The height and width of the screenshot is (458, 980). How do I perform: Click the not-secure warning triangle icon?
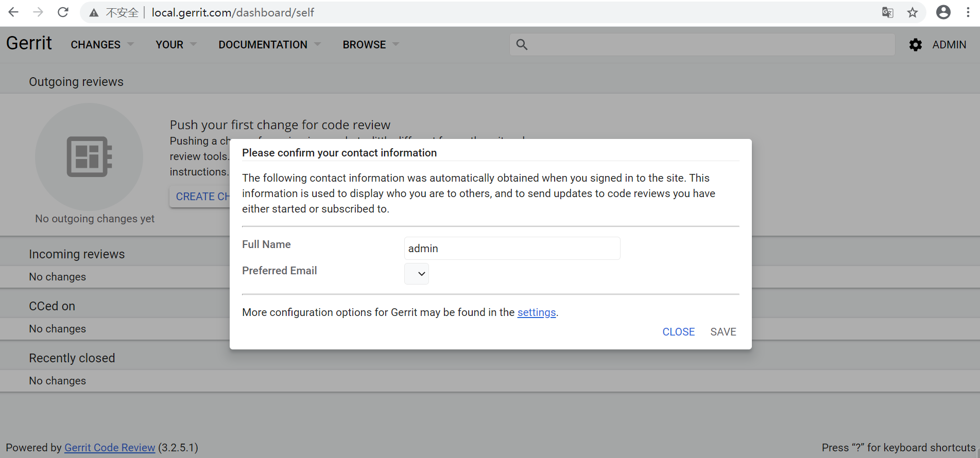pos(94,13)
